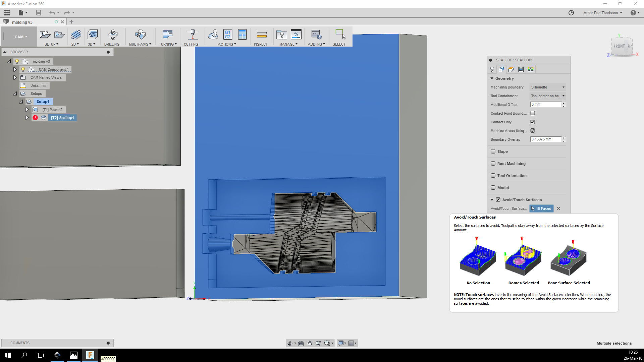Click the 19 Faces selection button
The image size is (644, 362).
click(x=541, y=208)
